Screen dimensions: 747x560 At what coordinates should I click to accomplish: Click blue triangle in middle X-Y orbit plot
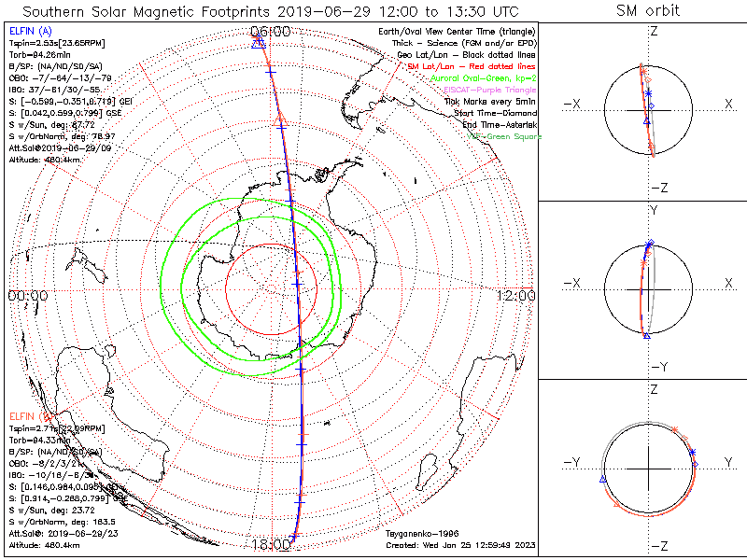coord(646,335)
